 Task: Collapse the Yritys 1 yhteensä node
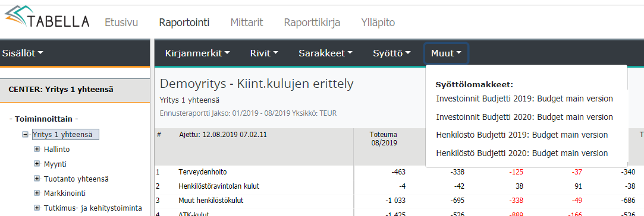point(26,135)
